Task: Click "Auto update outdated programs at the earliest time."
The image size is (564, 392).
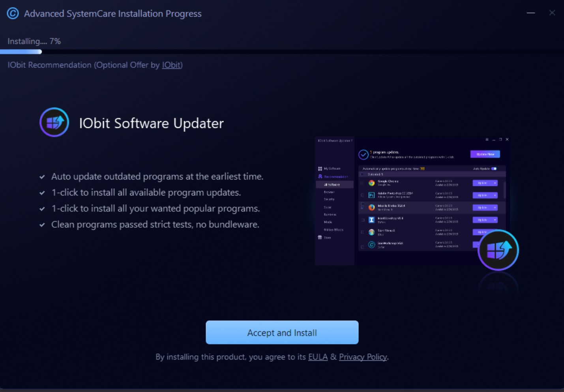Action: 157,176
